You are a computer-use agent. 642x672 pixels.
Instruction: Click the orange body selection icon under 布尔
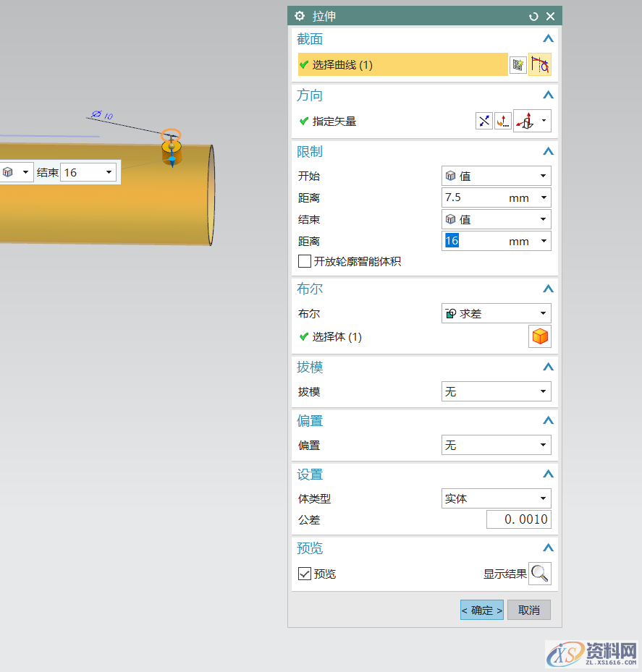click(x=540, y=336)
